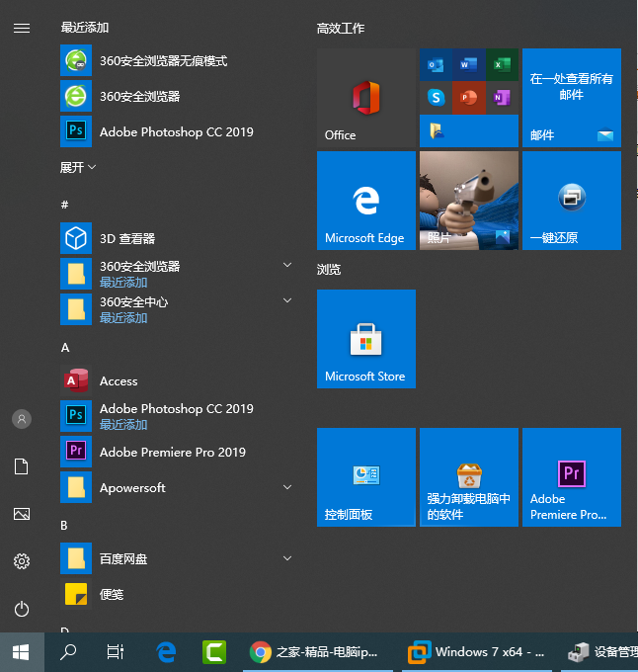This screenshot has width=638, height=672.
Task: Launch Excel from the Office tile group
Action: 502,64
